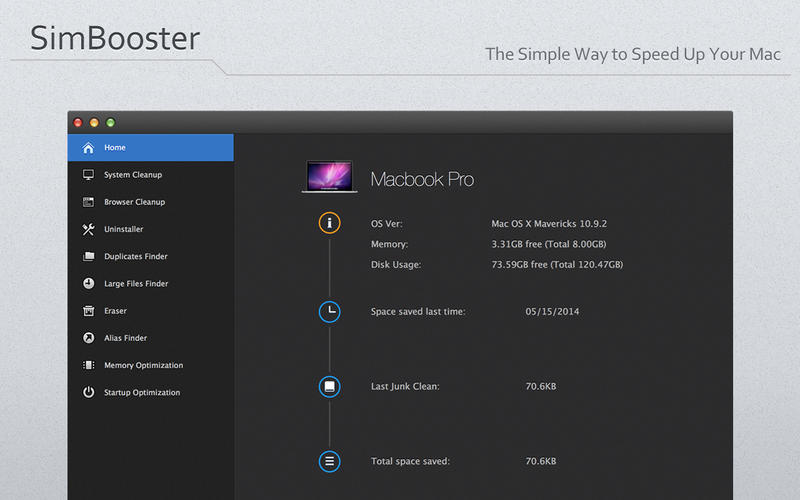Select Uninstaller label in sidebar
The height and width of the screenshot is (500, 800).
tap(123, 230)
